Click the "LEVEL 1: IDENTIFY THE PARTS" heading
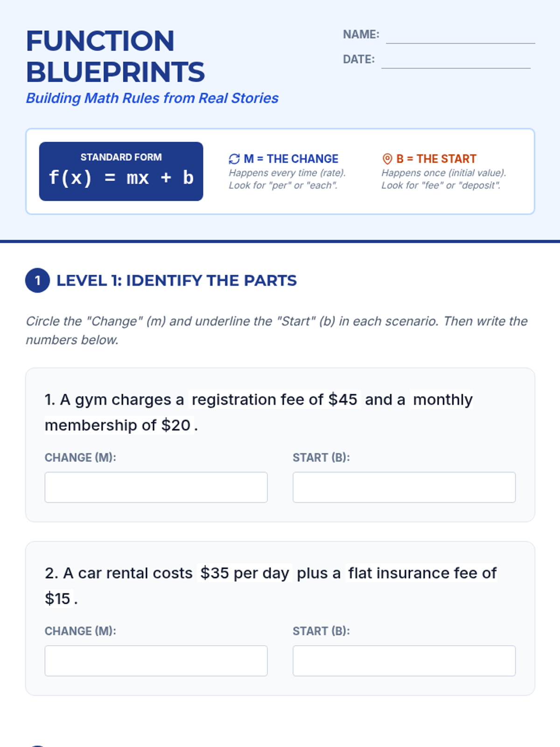Viewport: 560px width, 747px height. coord(176,281)
